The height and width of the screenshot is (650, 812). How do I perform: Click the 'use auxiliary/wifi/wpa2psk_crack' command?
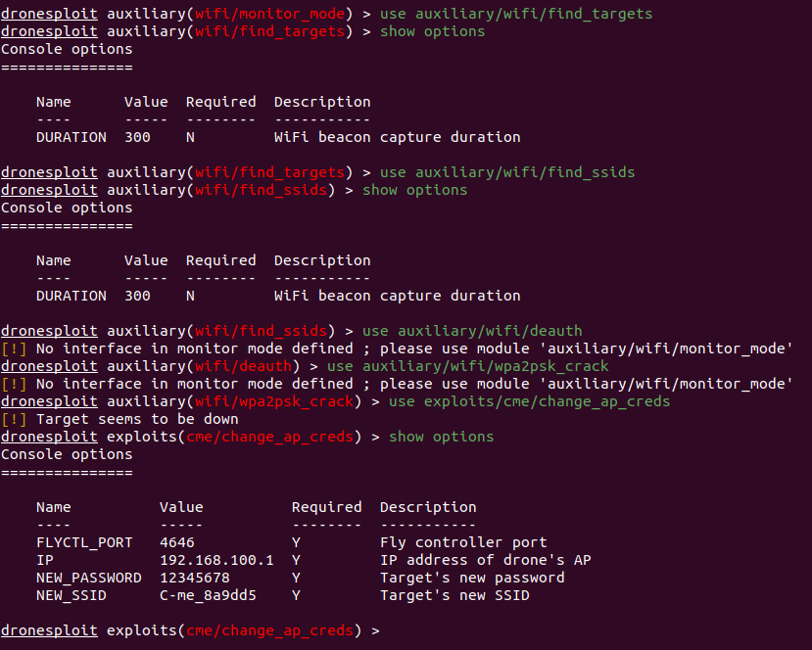[x=467, y=366]
